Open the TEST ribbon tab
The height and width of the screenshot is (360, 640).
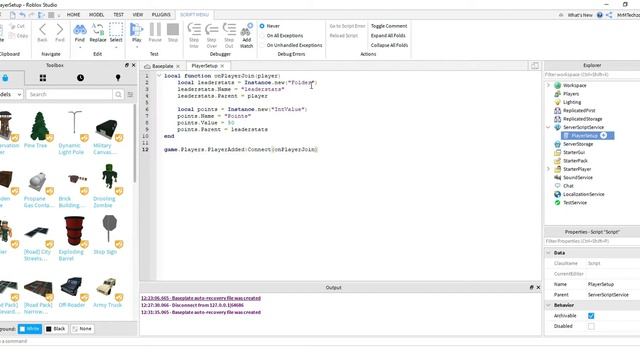[118, 15]
